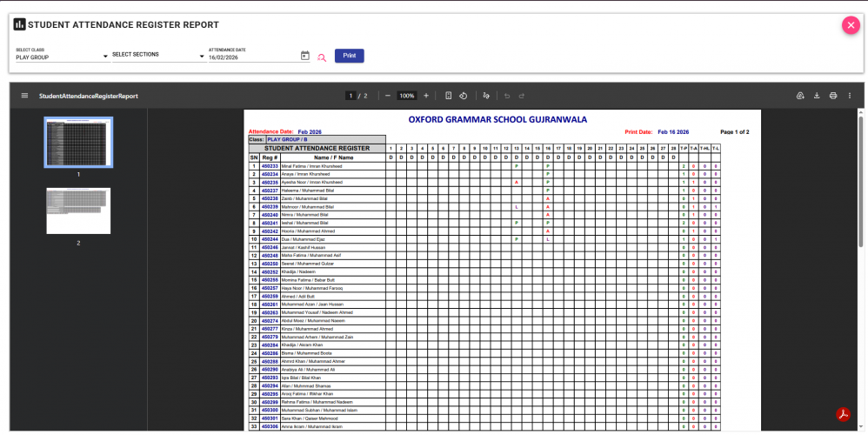Click the undo arrow in PDF toolbar
The height and width of the screenshot is (435, 868).
[x=506, y=96]
